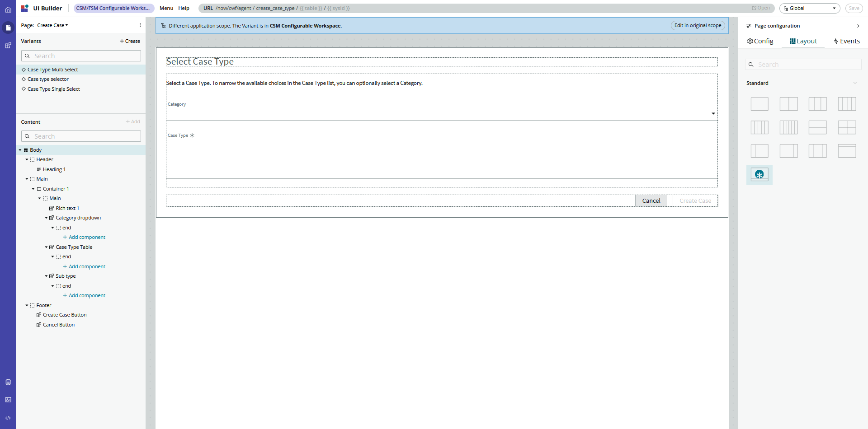Open the Standard layouts section chevron
The image size is (868, 429).
tap(855, 83)
